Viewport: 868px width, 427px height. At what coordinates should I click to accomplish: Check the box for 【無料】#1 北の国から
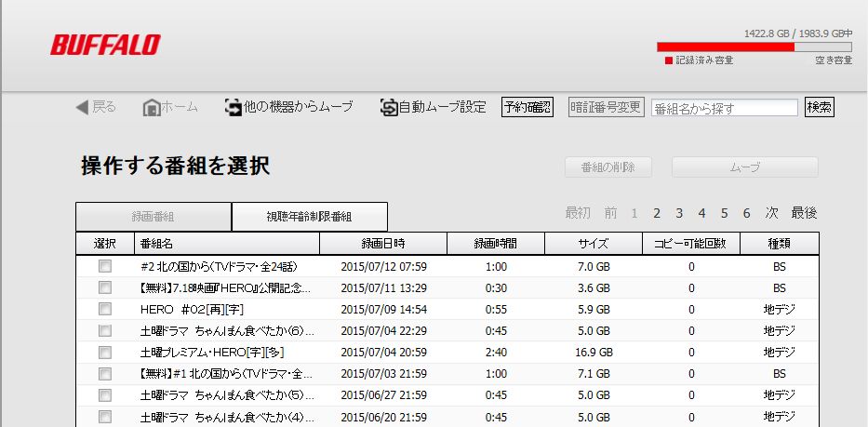click(x=105, y=374)
